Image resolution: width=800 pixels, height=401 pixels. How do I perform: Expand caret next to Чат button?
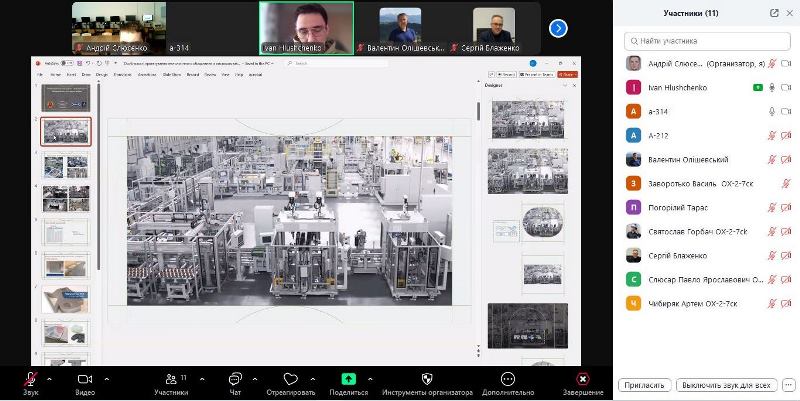[255, 379]
